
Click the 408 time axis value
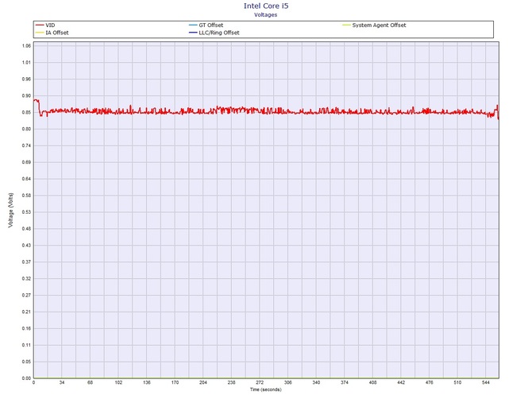click(372, 382)
